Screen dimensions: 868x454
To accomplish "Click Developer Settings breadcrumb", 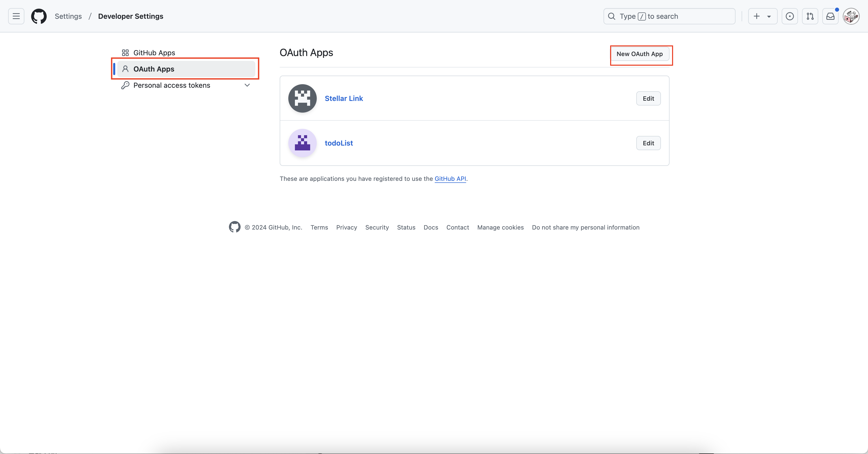I will point(130,16).
